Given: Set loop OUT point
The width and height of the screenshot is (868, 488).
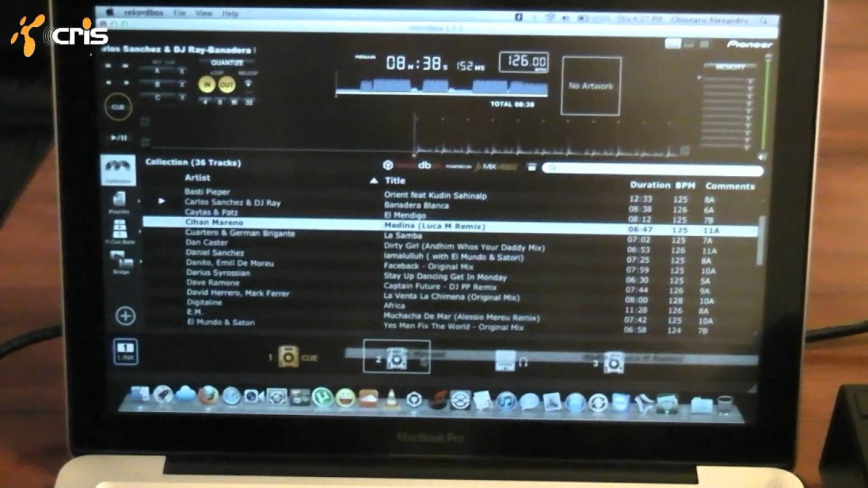Looking at the screenshot, I should (226, 85).
